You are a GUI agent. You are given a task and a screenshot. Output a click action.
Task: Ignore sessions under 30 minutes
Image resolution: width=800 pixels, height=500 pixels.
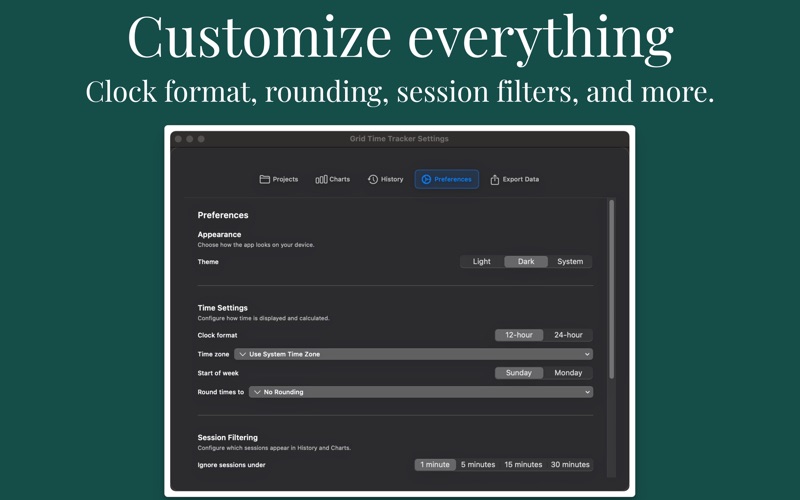coord(570,464)
